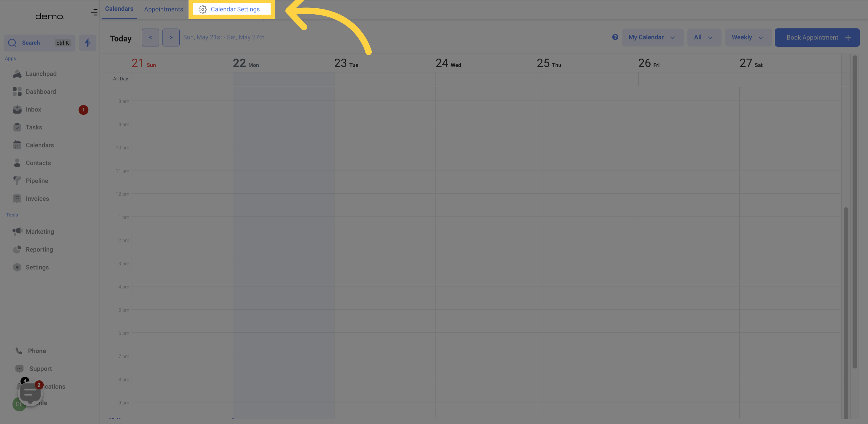Click the Inbox sidebar icon

tap(17, 110)
